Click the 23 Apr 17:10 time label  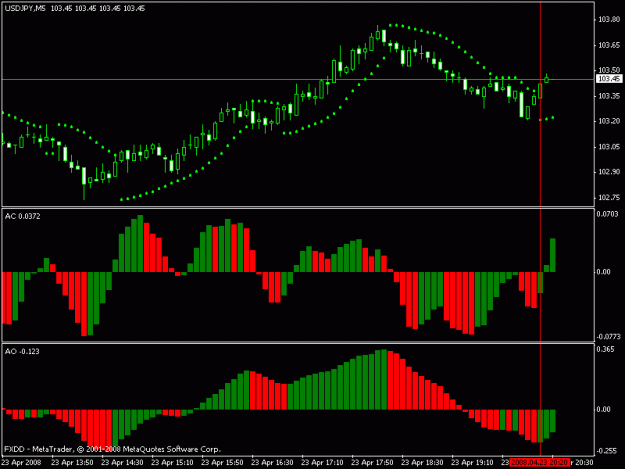pyautogui.click(x=322, y=463)
